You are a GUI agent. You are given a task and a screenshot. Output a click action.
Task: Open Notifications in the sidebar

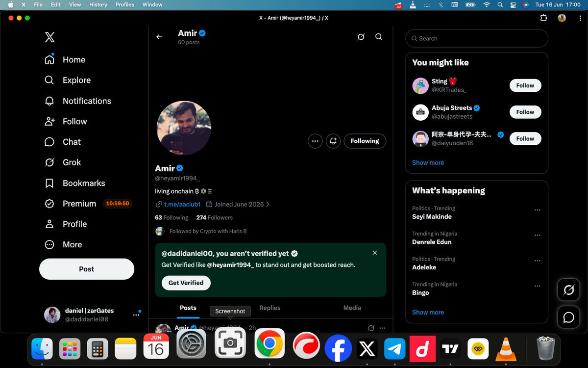point(78,101)
